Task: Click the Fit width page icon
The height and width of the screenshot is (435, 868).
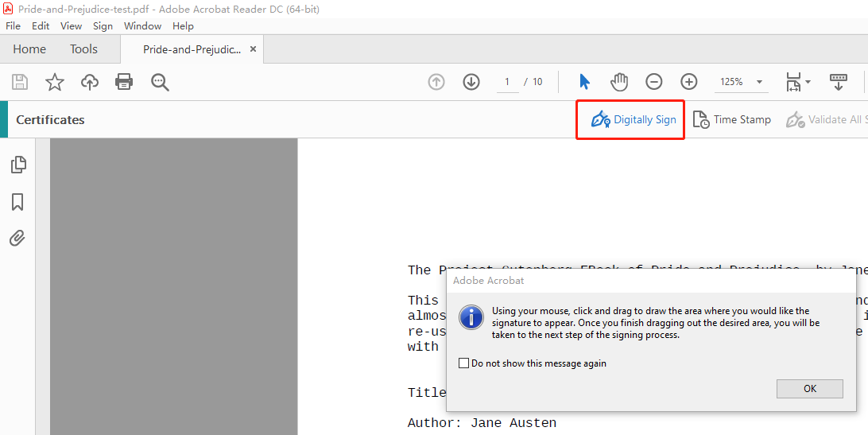Action: [792, 82]
